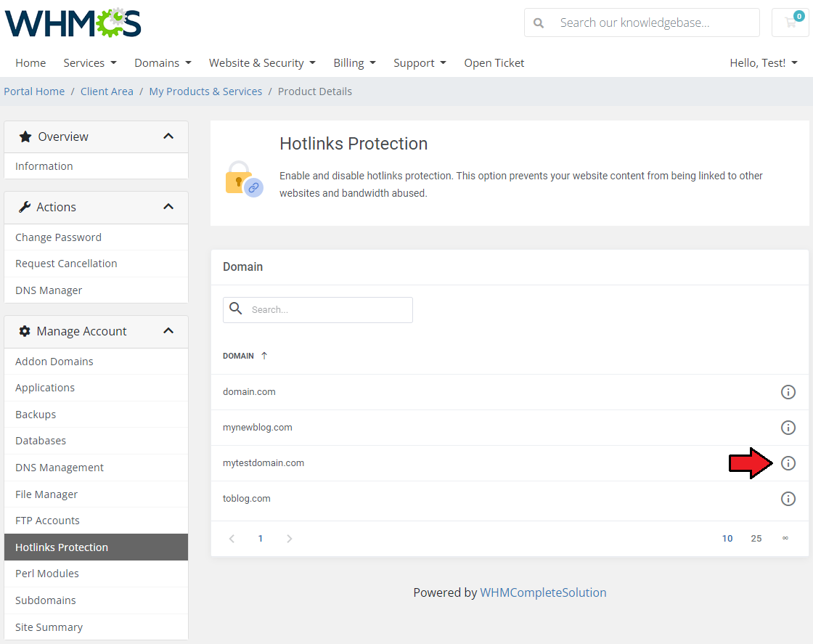Click info icon for toblog.com
This screenshot has width=813, height=644.
tap(788, 499)
